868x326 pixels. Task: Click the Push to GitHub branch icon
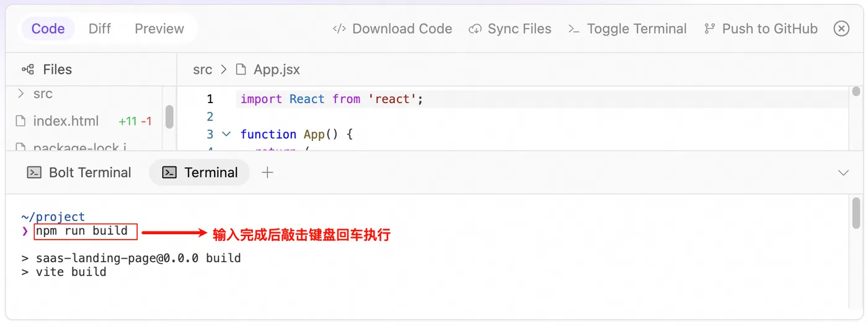click(710, 29)
